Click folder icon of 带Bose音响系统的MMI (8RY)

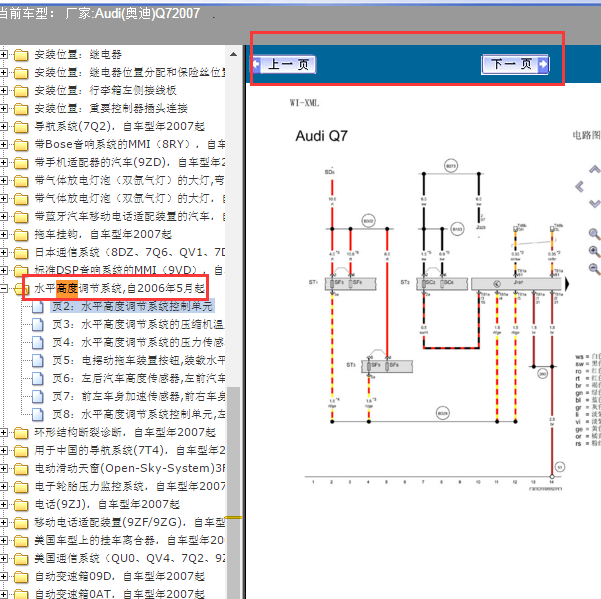pos(21,145)
